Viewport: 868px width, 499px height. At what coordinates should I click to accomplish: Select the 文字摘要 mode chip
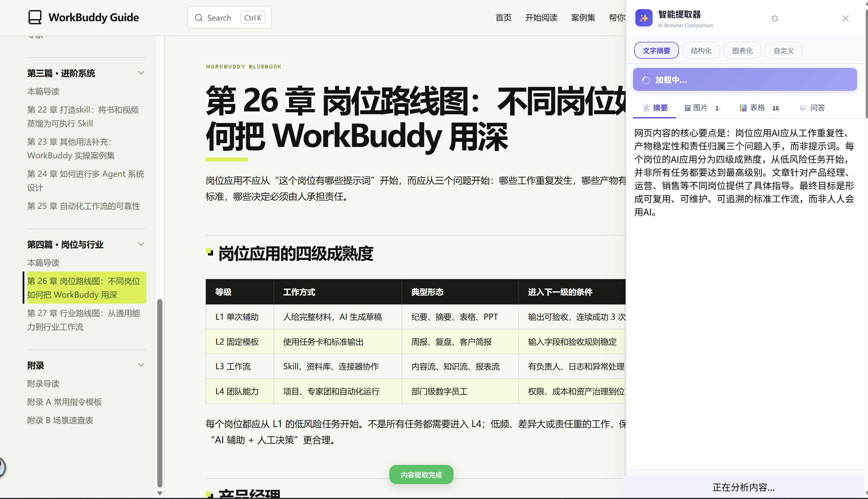pyautogui.click(x=656, y=51)
